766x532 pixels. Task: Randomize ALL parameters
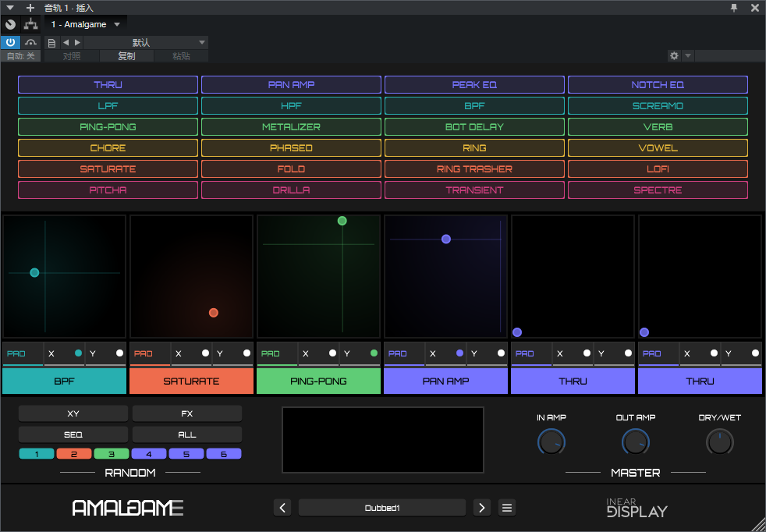(x=187, y=434)
